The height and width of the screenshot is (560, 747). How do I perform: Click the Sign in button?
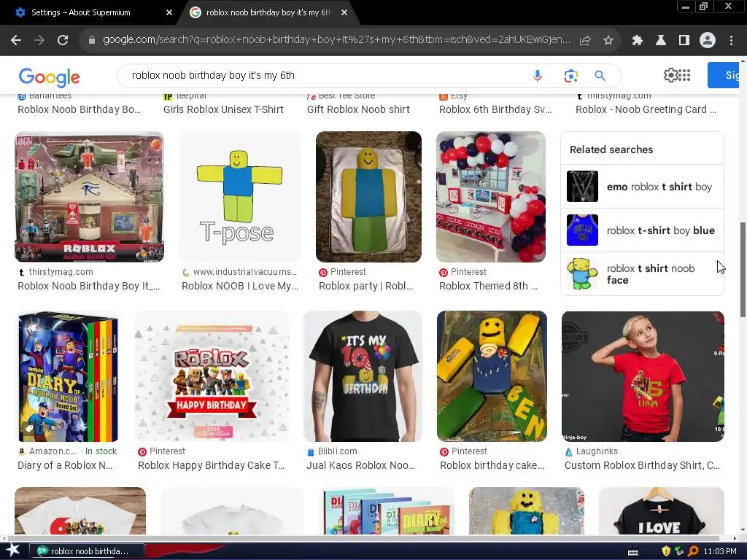(x=724, y=75)
